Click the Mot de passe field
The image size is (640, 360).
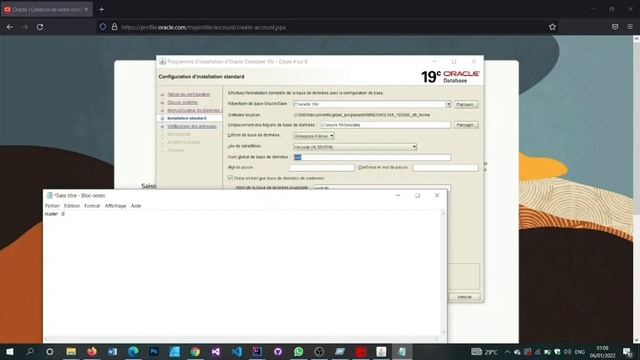[322, 168]
